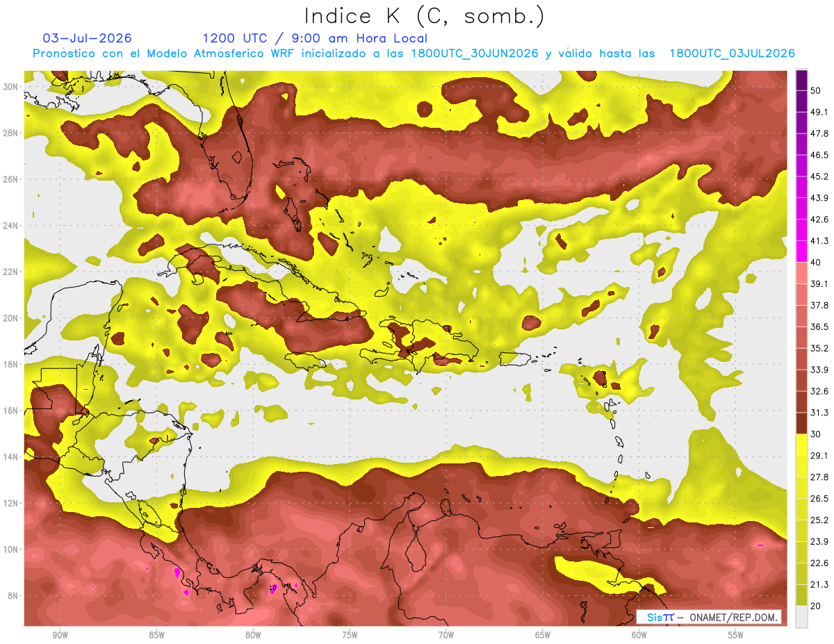The image size is (834, 644).
Task: Click the colorbar value 46.5
Action: click(x=819, y=155)
